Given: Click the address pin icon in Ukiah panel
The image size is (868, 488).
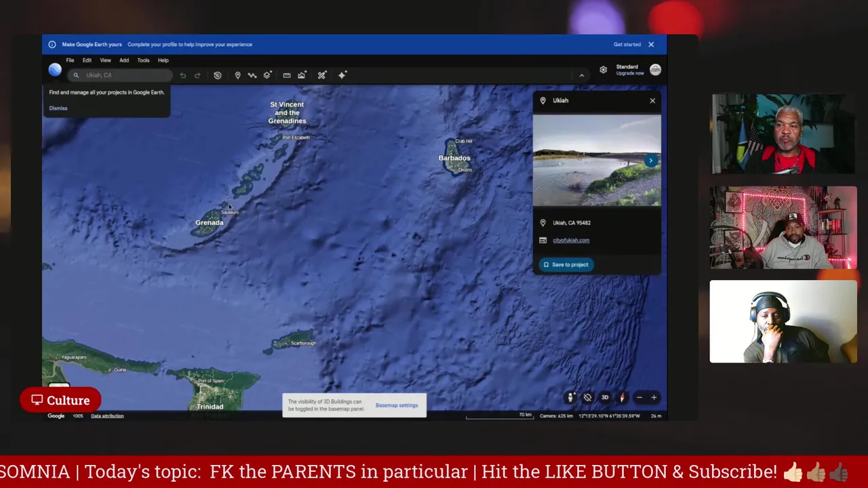Looking at the screenshot, I should (542, 223).
